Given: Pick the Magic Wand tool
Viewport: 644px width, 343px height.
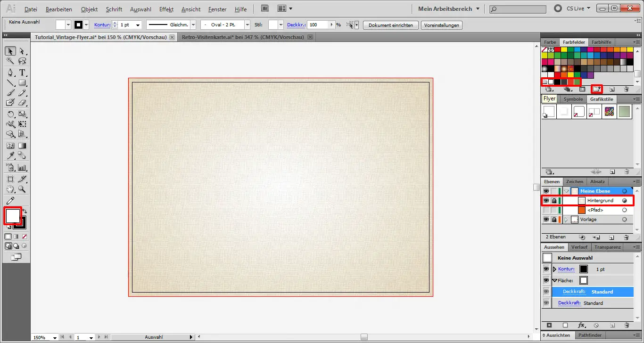Looking at the screenshot, I should click(10, 61).
